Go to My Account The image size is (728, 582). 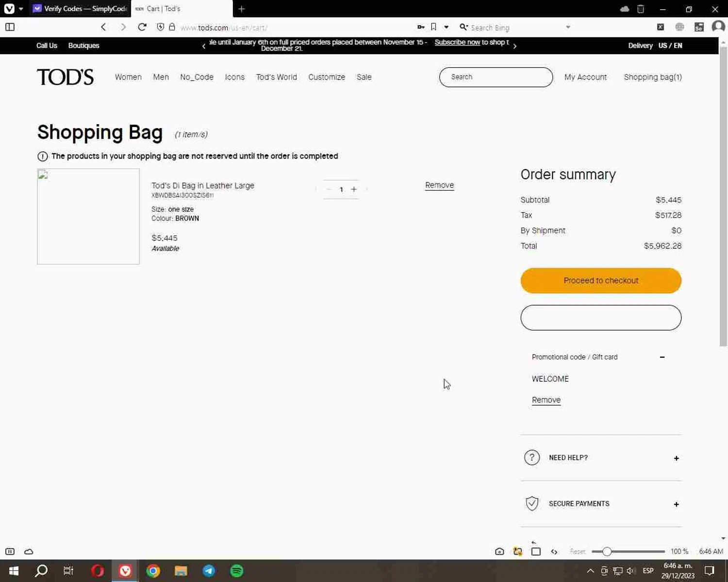point(585,77)
